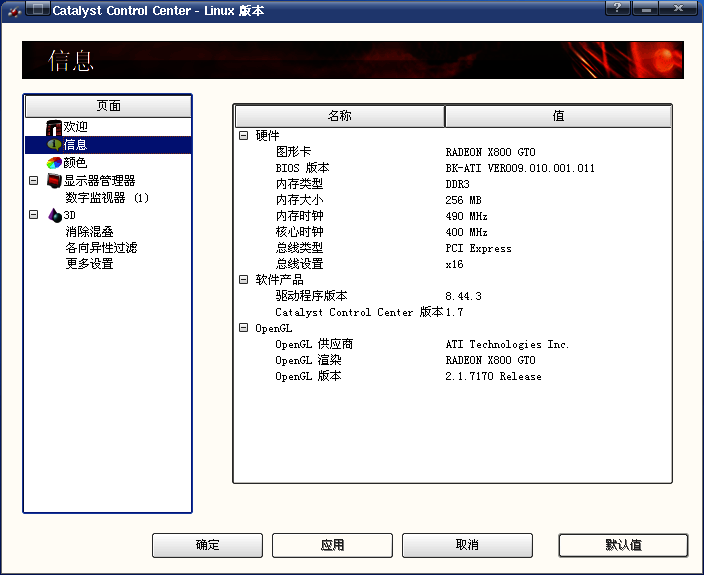The height and width of the screenshot is (575, 704).
Task: Select the 驱动程序版本 row
Action: pos(311,296)
